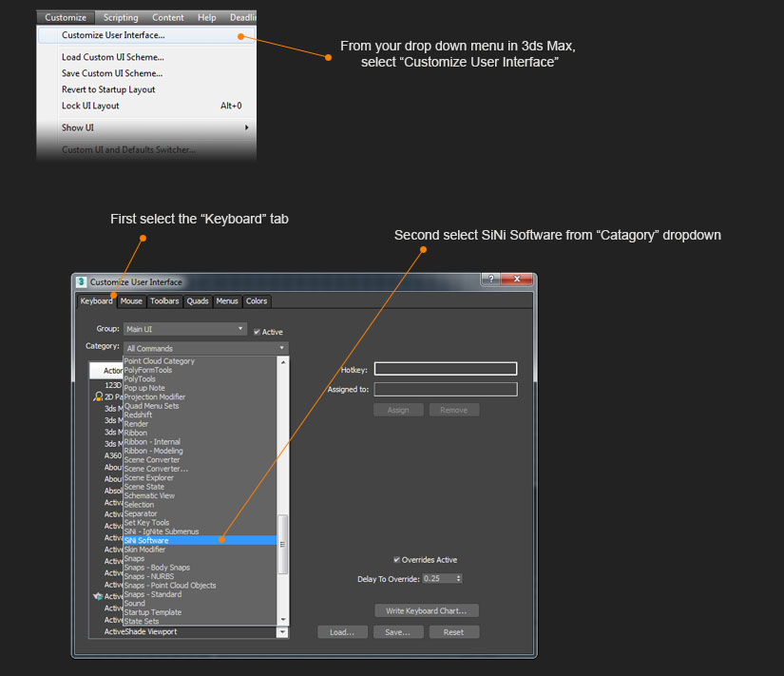Toggle the Active checkbox
This screenshot has height=676, width=784.
[257, 332]
